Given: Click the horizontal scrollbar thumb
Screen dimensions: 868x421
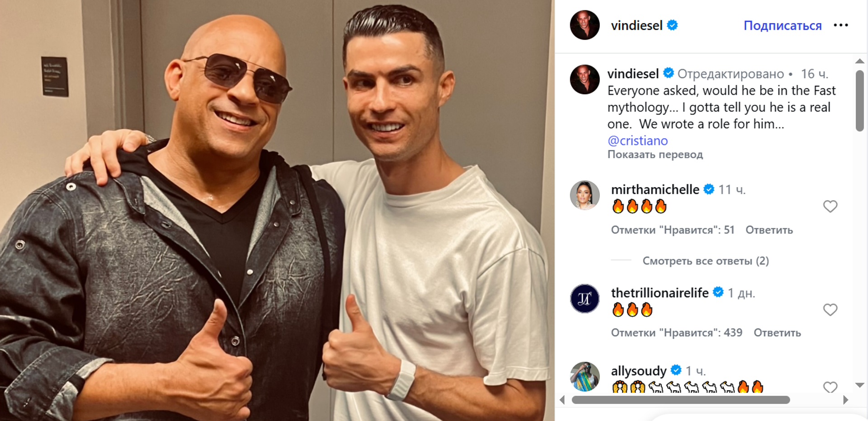Looking at the screenshot, I should click(x=681, y=400).
